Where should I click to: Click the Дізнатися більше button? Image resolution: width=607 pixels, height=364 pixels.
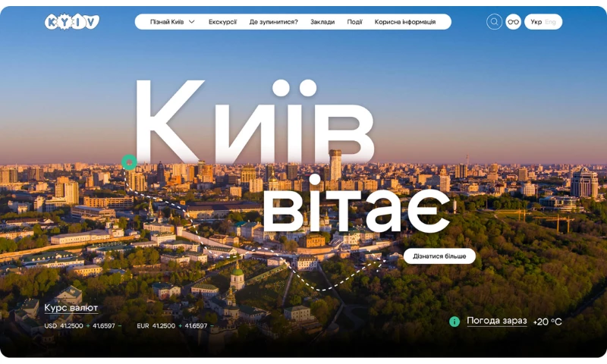(x=439, y=256)
